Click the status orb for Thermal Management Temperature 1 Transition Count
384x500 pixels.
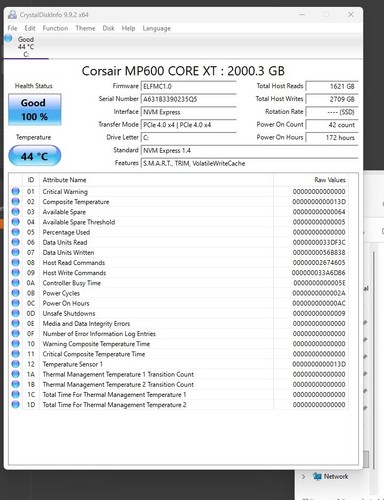[x=15, y=374]
